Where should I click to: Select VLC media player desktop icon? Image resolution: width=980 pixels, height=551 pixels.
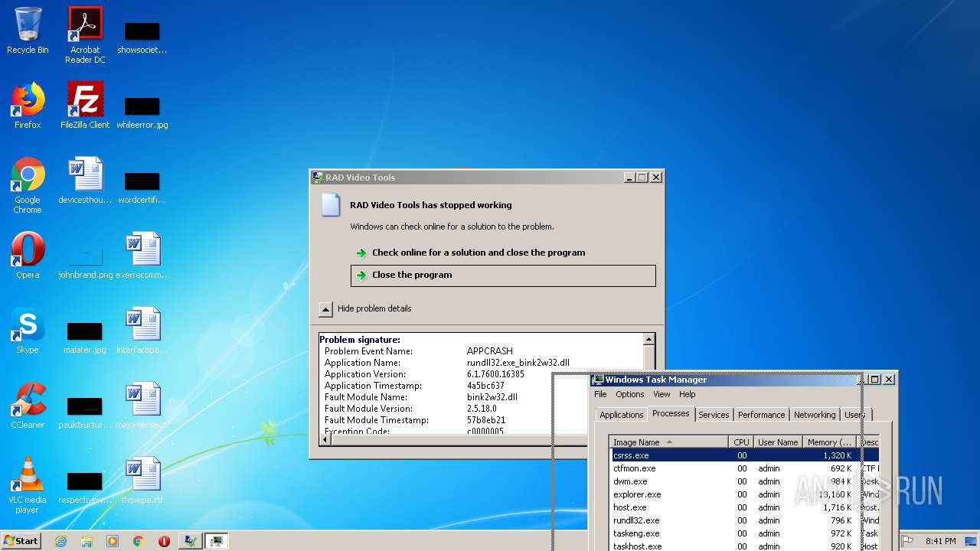(x=28, y=485)
